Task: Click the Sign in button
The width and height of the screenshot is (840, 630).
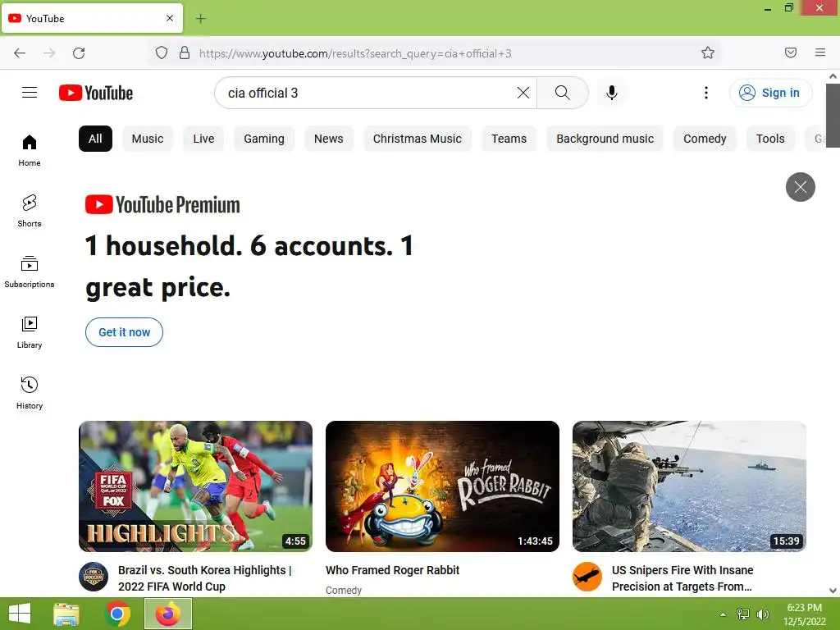Action: pos(770,93)
